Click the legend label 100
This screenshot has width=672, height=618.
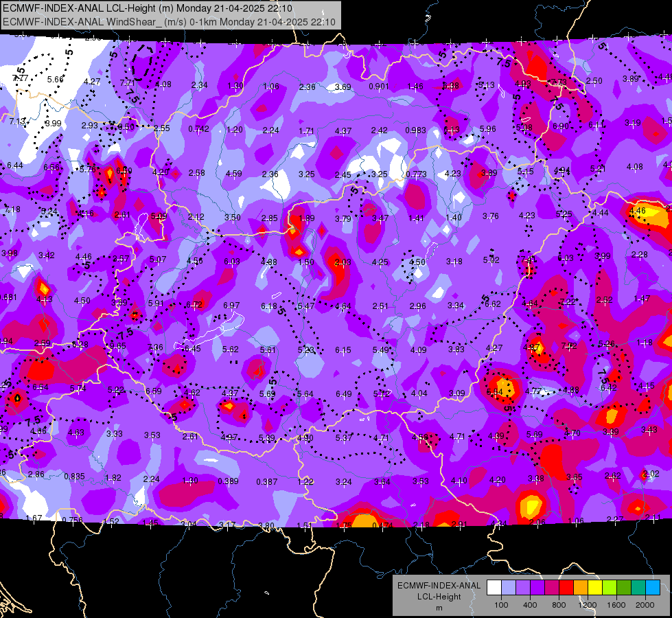[501, 605]
